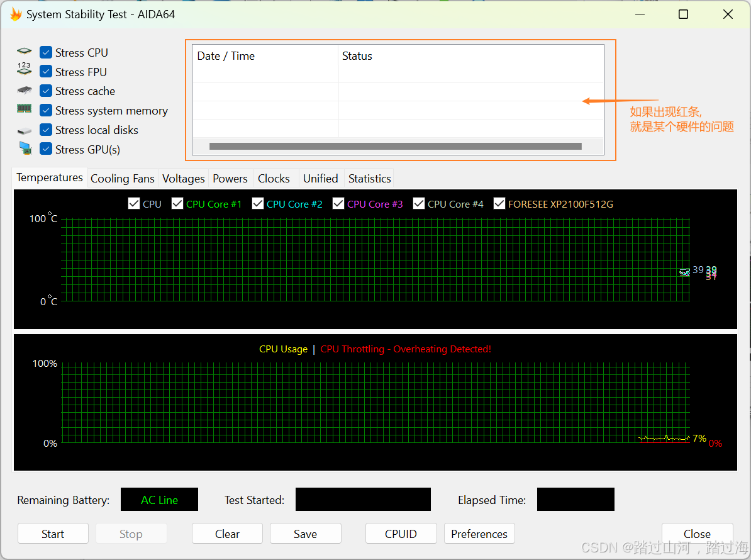Click the Close button at bottom right
The width and height of the screenshot is (751, 560).
698,534
